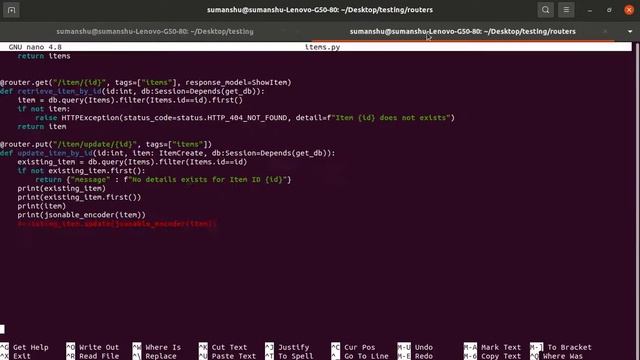
Task: Open the hamburger menu in title bar
Action: click(566, 10)
